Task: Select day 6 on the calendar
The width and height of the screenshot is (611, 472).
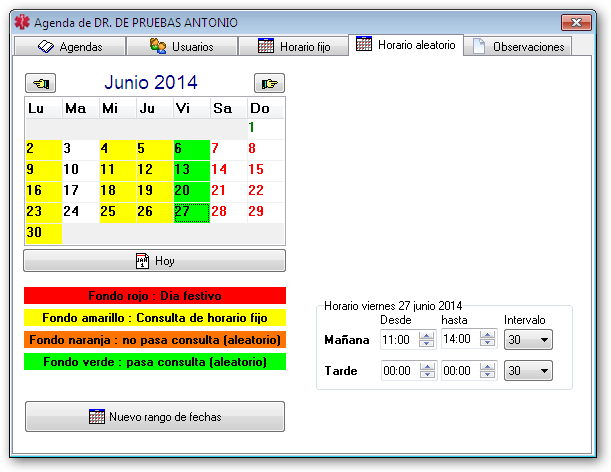Action: point(191,148)
